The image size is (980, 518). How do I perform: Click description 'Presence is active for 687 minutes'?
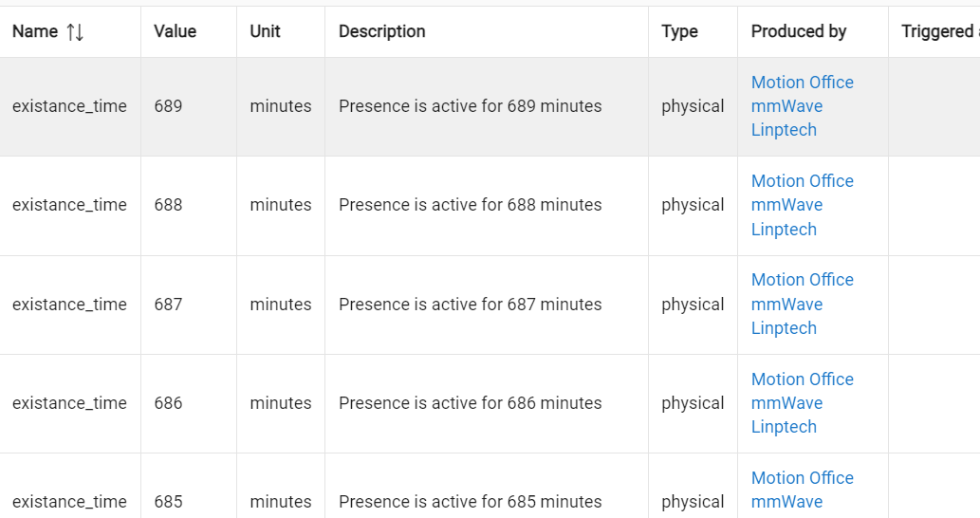coord(470,305)
